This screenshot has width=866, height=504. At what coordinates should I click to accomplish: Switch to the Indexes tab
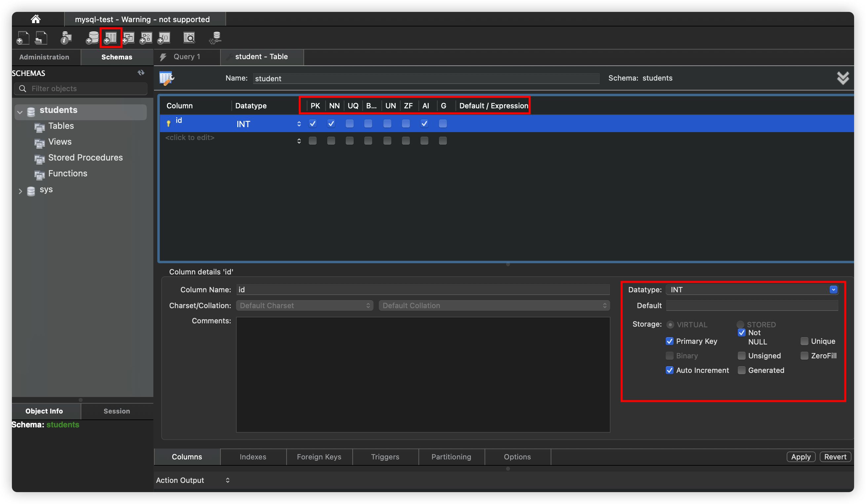coord(253,457)
